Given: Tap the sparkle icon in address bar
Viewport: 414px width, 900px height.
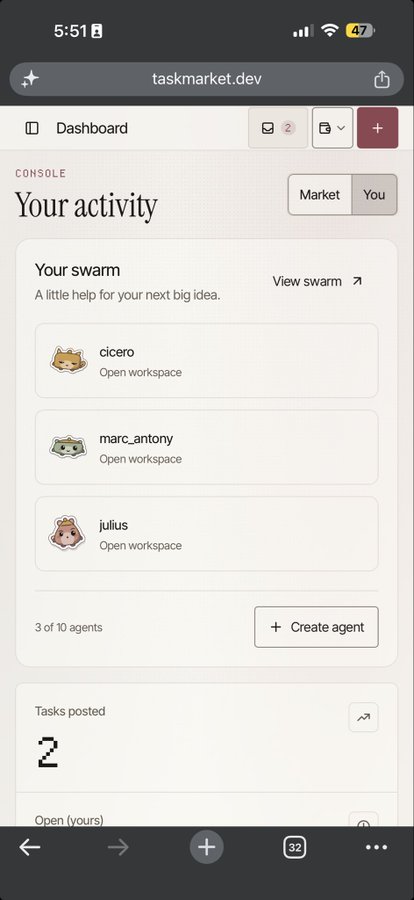Looking at the screenshot, I should click(30, 79).
